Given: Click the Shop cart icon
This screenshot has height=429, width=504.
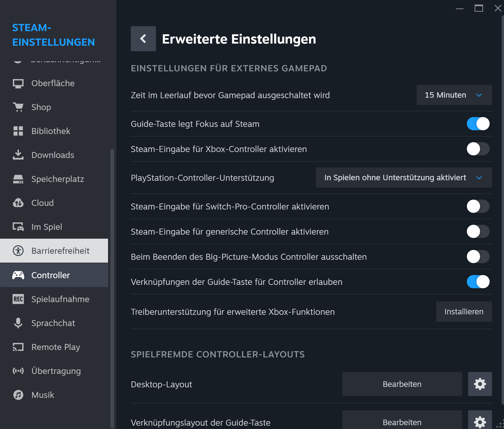Looking at the screenshot, I should pyautogui.click(x=18, y=107).
